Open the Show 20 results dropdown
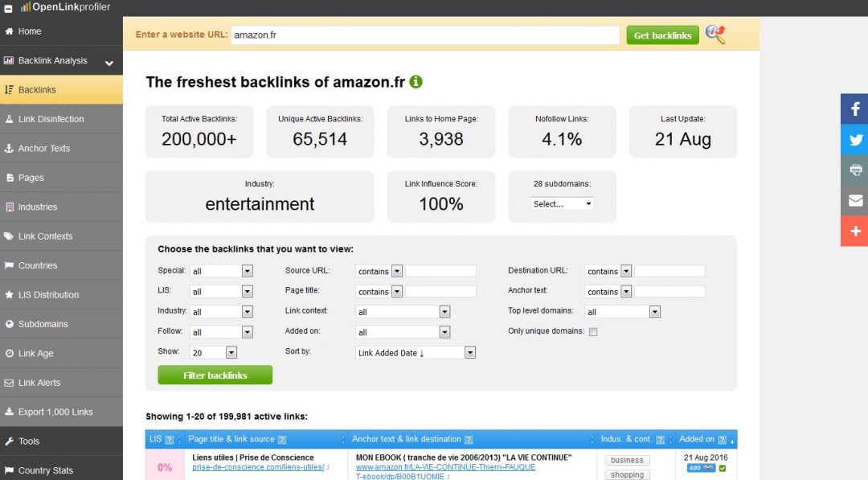This screenshot has width=868, height=480. 213,353
